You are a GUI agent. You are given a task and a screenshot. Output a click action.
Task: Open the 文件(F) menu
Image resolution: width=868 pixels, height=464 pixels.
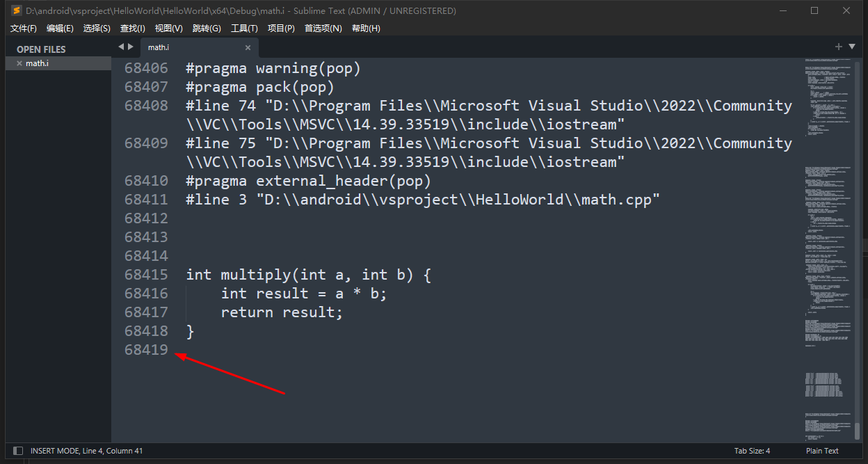24,29
